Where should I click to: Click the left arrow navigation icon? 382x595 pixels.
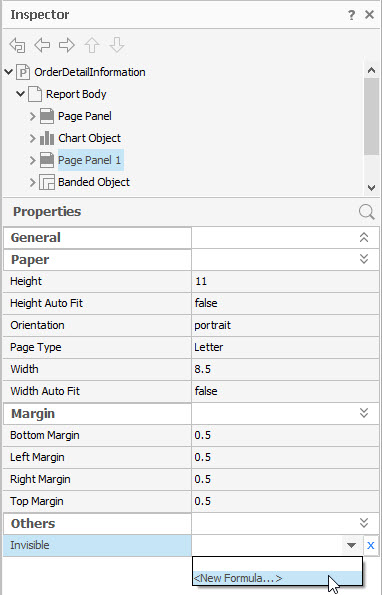click(x=42, y=45)
